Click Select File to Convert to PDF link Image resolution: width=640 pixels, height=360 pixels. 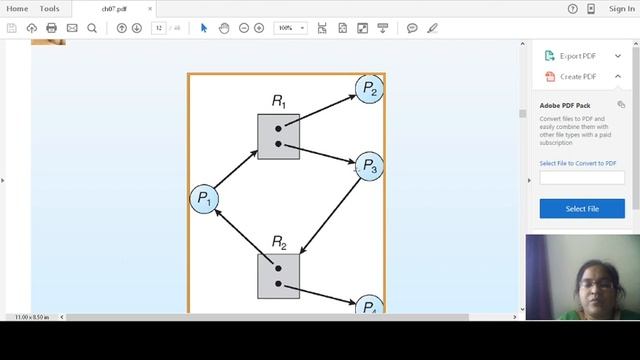pyautogui.click(x=578, y=163)
